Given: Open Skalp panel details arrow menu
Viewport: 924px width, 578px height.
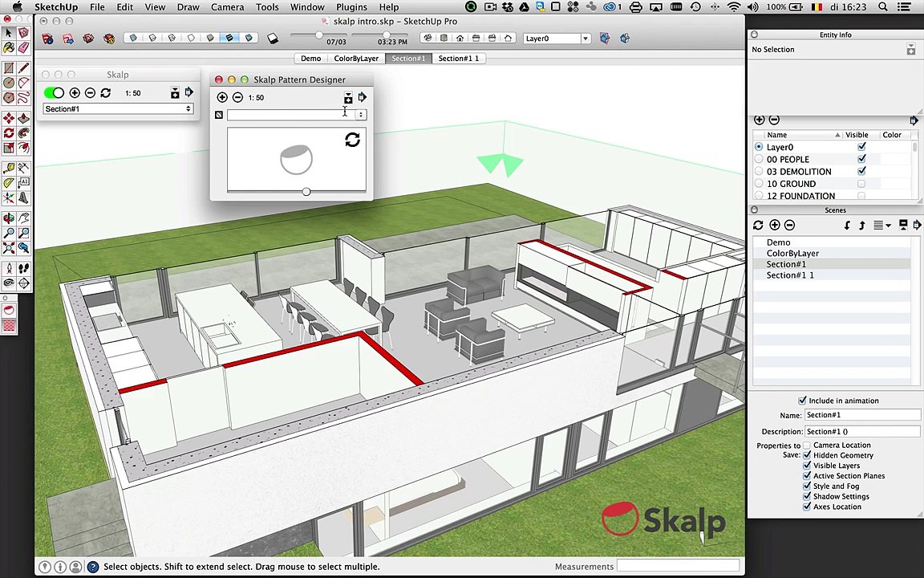Looking at the screenshot, I should click(x=189, y=92).
